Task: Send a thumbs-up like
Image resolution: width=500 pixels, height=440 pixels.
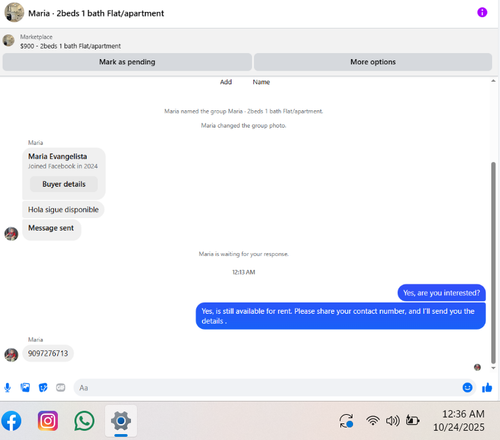Action: click(487, 387)
